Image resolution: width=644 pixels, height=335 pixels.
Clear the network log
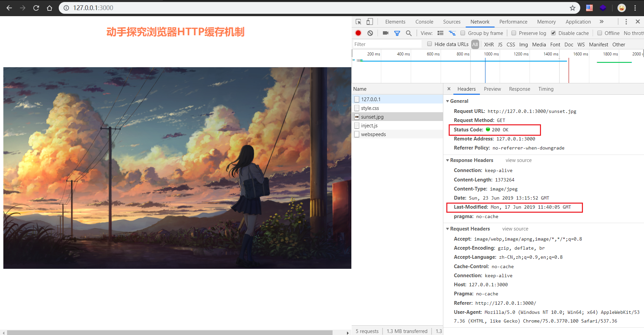(370, 33)
